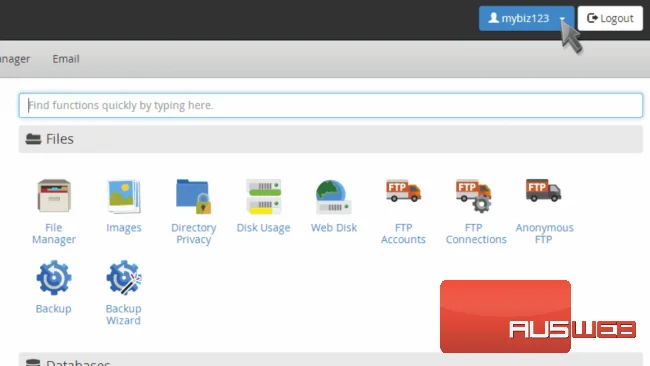Open the File Manager icon
Viewport: 650px width, 366px height.
[x=54, y=196]
